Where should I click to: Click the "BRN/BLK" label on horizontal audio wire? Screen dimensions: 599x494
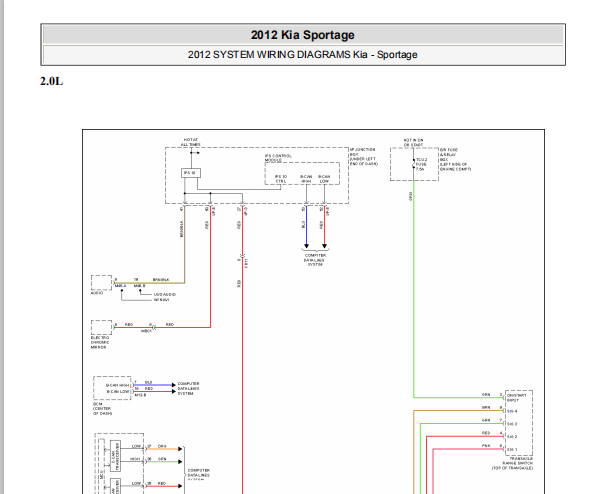(x=161, y=280)
